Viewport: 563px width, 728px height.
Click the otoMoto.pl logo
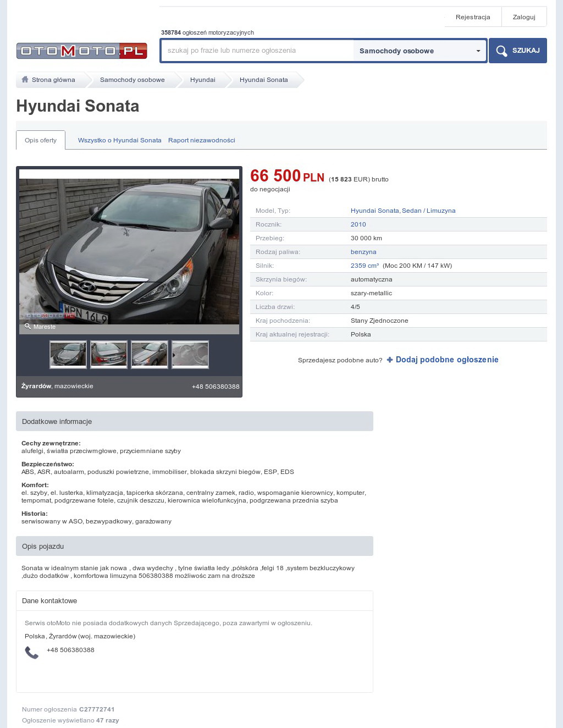click(81, 51)
